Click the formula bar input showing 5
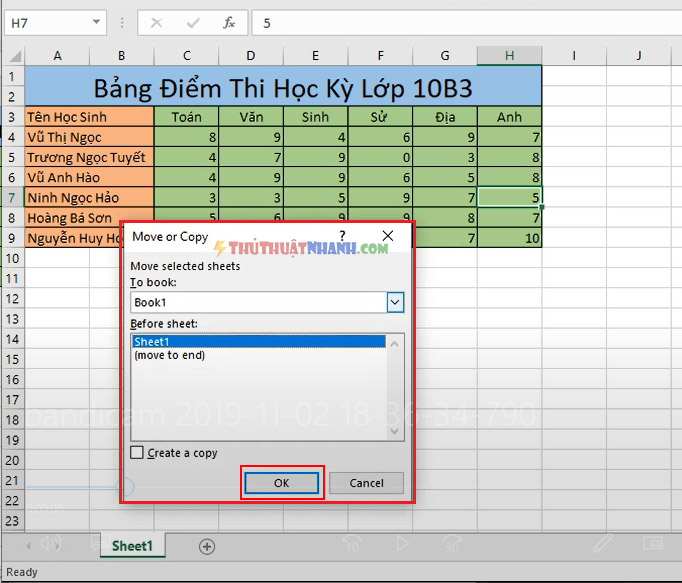Viewport: 682px width, 583px height. (x=467, y=23)
